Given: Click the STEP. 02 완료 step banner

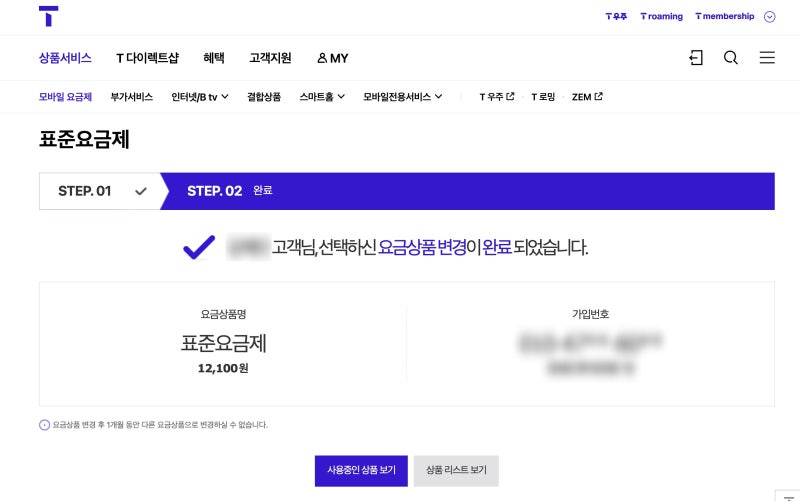Looking at the screenshot, I should 467,191.
